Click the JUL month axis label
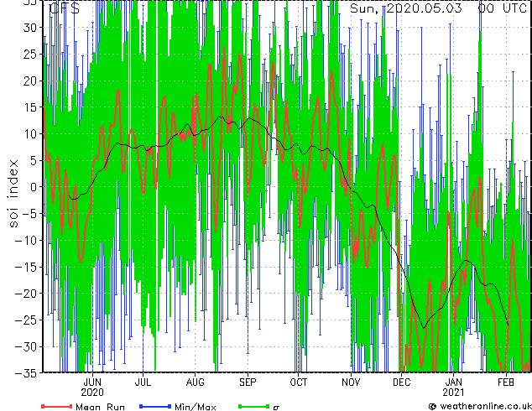 [143, 382]
